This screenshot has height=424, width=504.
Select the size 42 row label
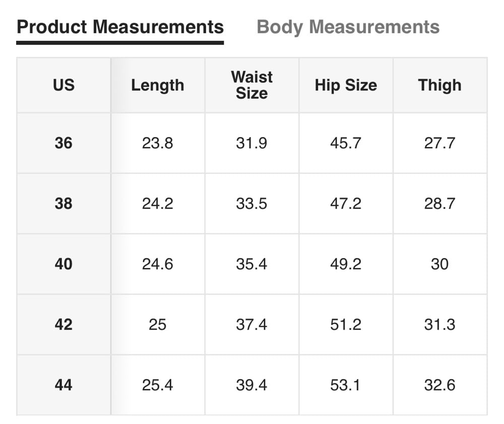(x=64, y=325)
